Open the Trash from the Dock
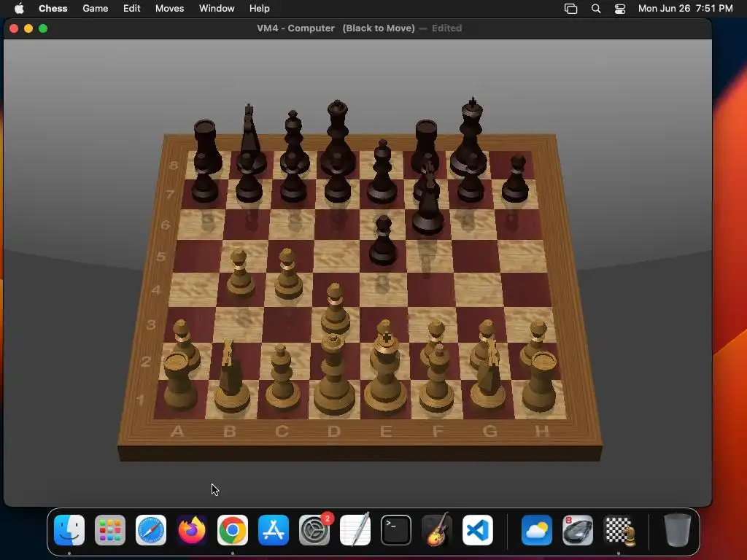Screen dimensions: 747x560 (x=678, y=530)
